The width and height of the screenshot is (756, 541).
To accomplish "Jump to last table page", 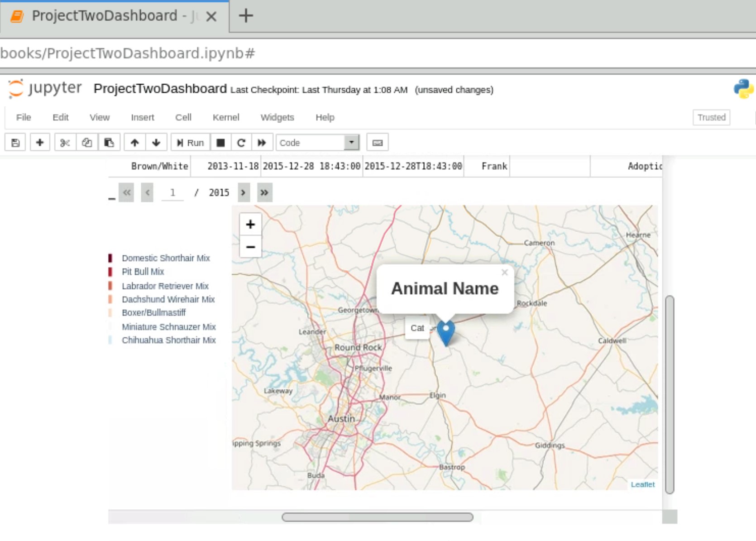I will point(264,192).
